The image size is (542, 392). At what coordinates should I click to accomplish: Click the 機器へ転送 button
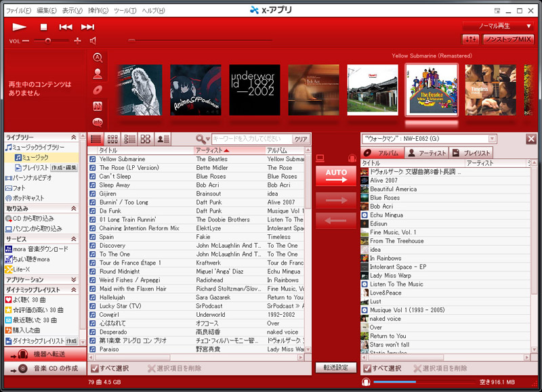(x=45, y=354)
